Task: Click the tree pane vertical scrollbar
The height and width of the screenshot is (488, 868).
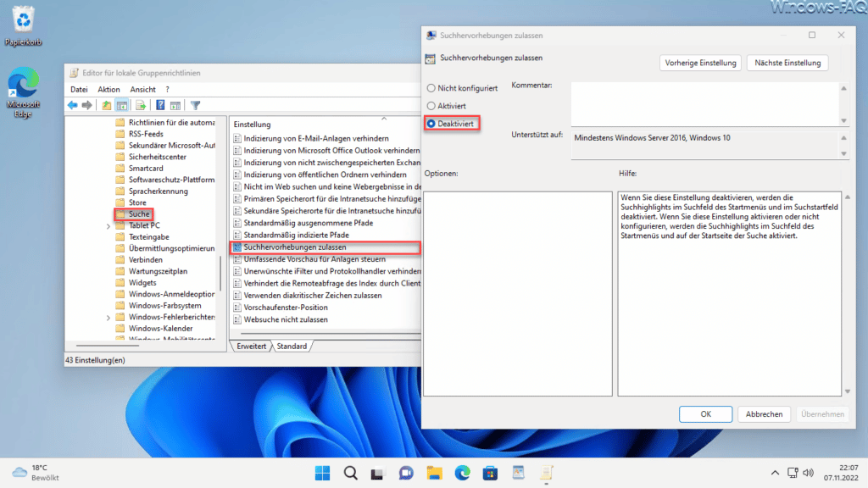Action: pyautogui.click(x=220, y=274)
